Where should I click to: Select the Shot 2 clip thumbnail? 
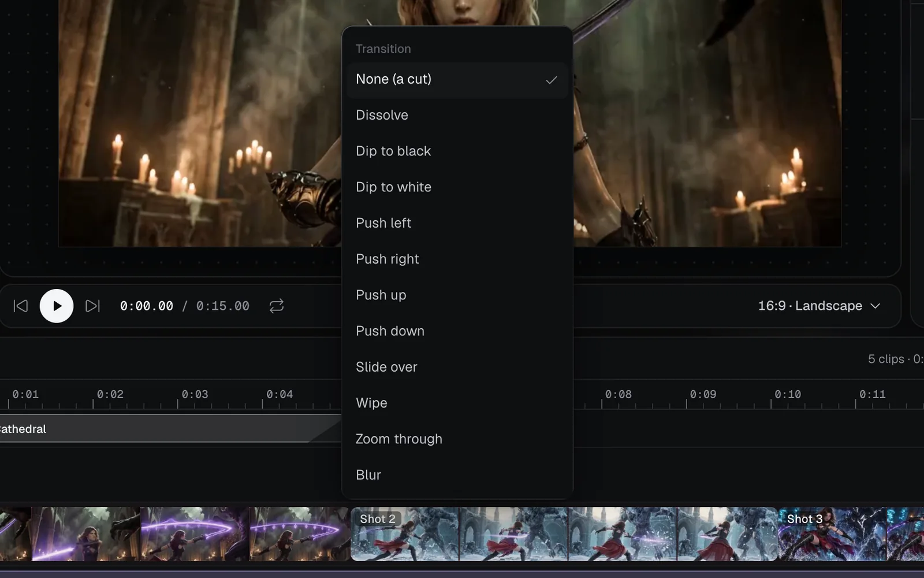(564, 534)
